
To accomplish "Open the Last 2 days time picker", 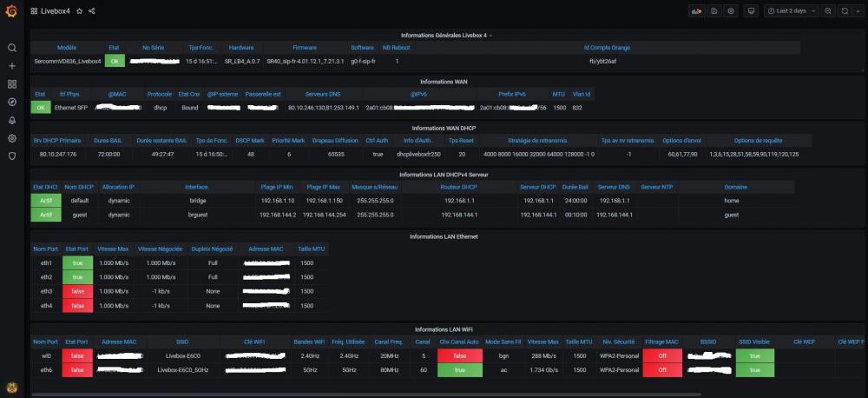I will pyautogui.click(x=792, y=11).
